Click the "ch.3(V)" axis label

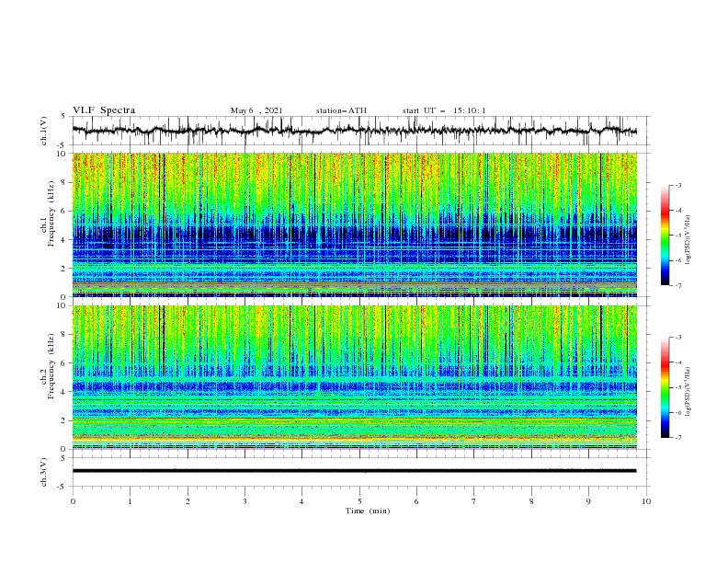coord(44,472)
